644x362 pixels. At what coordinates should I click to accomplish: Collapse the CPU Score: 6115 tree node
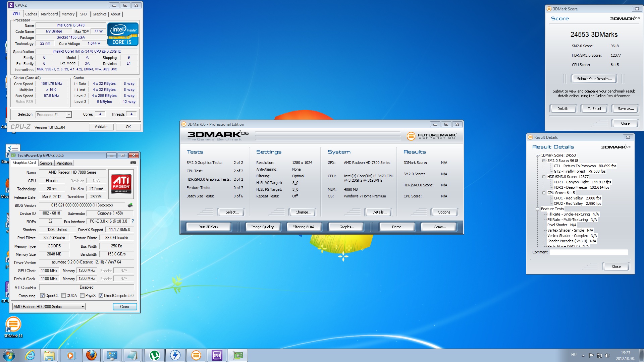544,193
